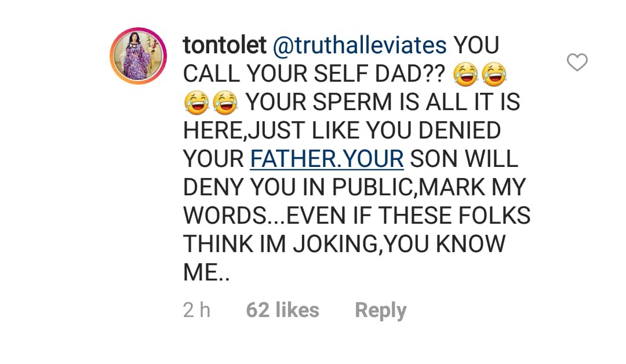Click the laughing emoji just before "YOUR SPERM"
626x364 pixels.
point(225,102)
